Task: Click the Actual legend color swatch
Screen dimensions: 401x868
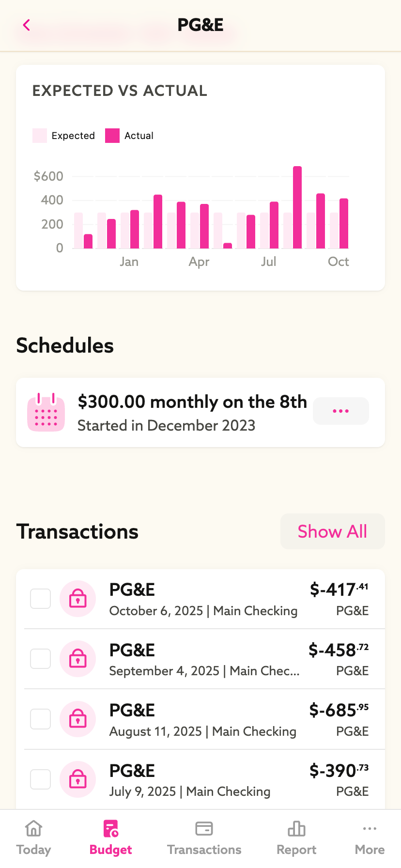Action: click(112, 136)
